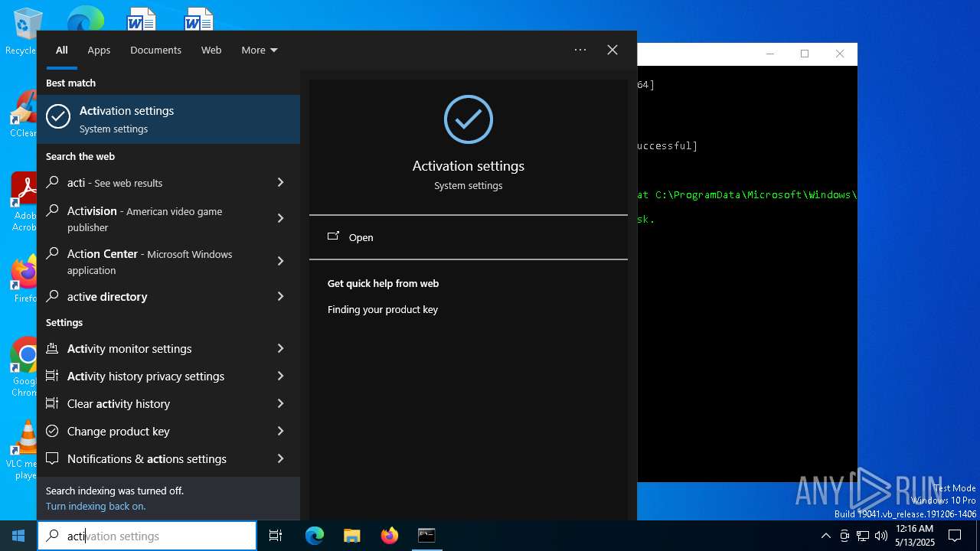This screenshot has height=551, width=980.
Task: Minimize the command prompt window
Action: [x=770, y=54]
